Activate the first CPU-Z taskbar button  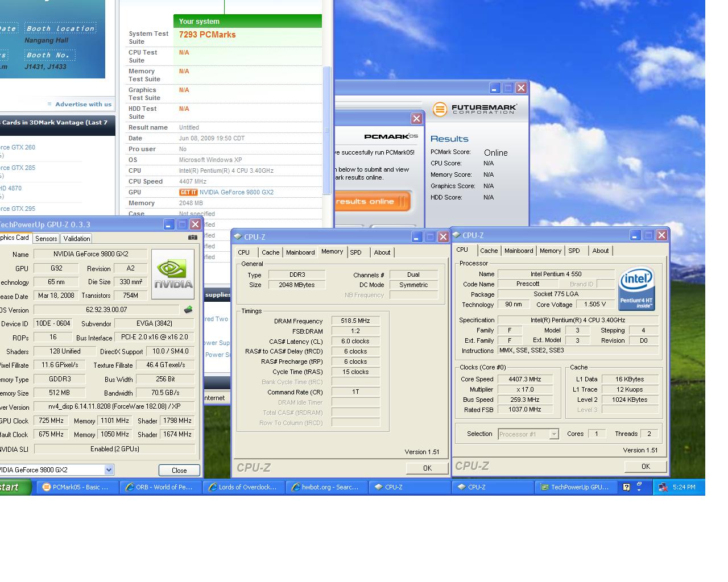tap(409, 487)
